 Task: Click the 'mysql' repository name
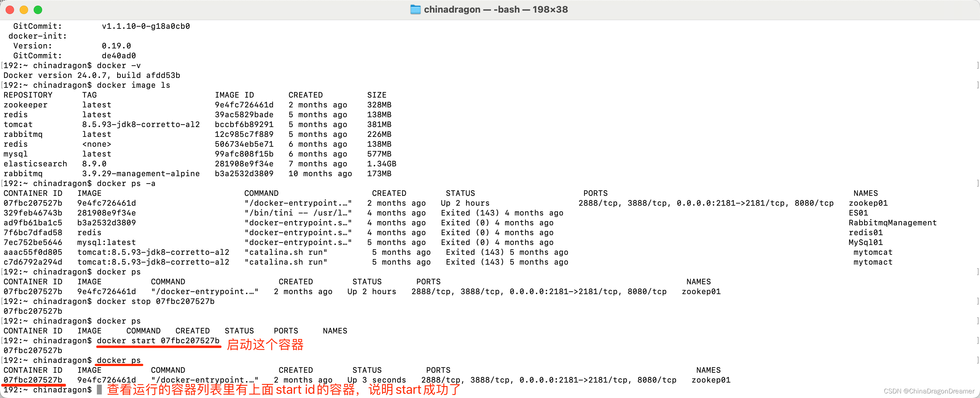coord(15,154)
